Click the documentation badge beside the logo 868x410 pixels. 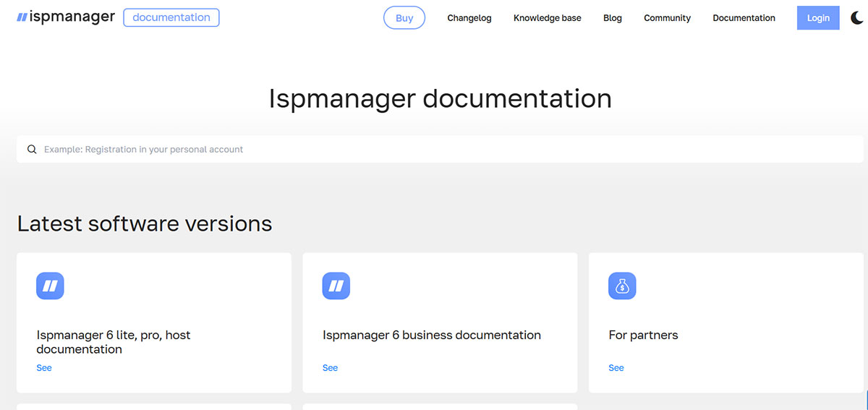pyautogui.click(x=171, y=17)
